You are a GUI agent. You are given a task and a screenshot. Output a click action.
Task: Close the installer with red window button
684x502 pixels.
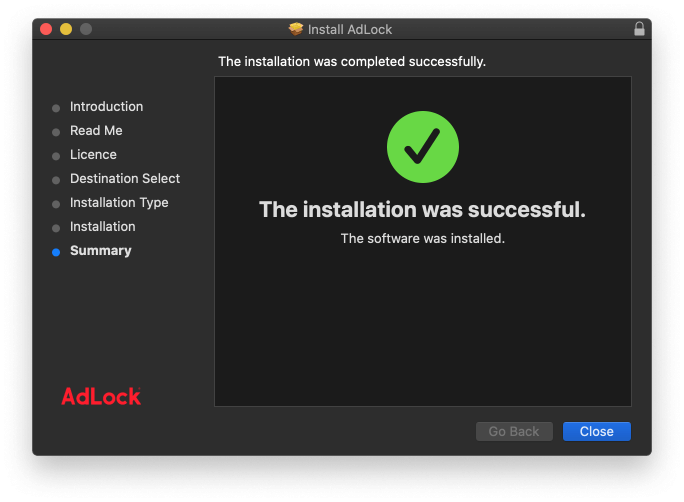pos(46,29)
